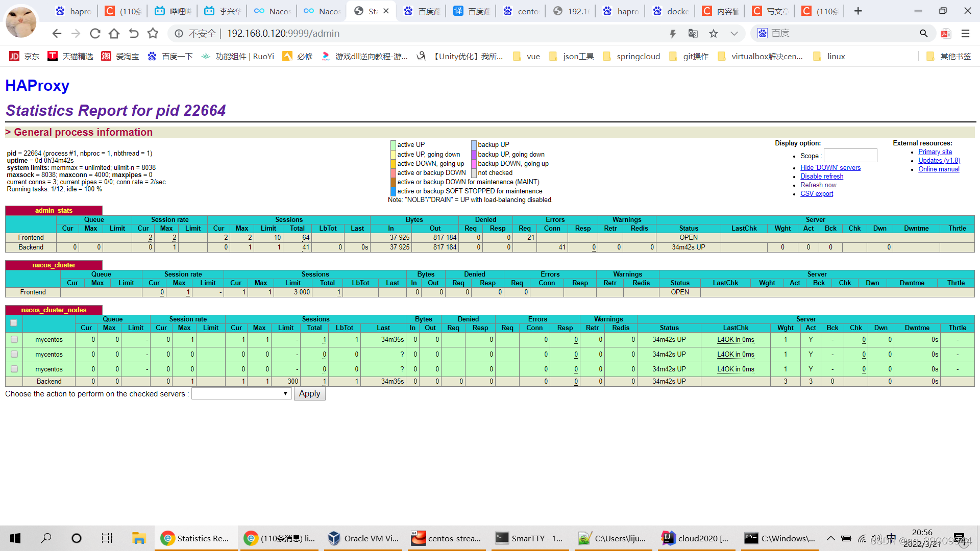Click the lightning speed-mode icon

click(x=673, y=34)
